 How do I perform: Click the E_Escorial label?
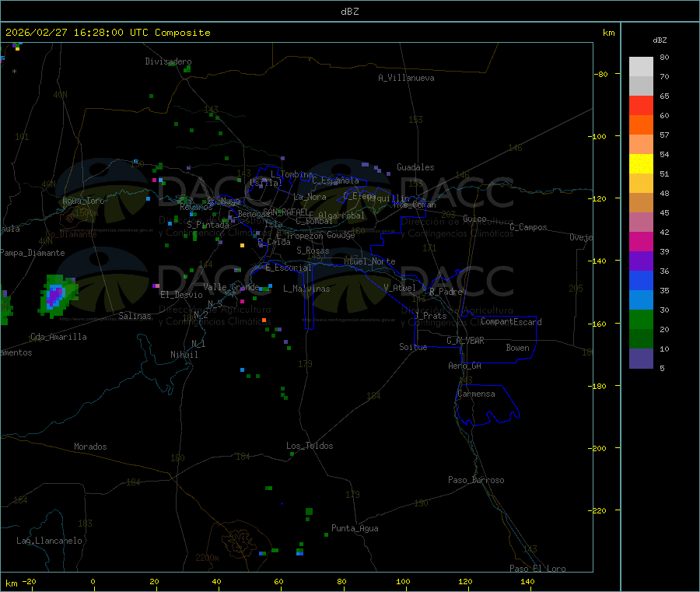pos(288,268)
